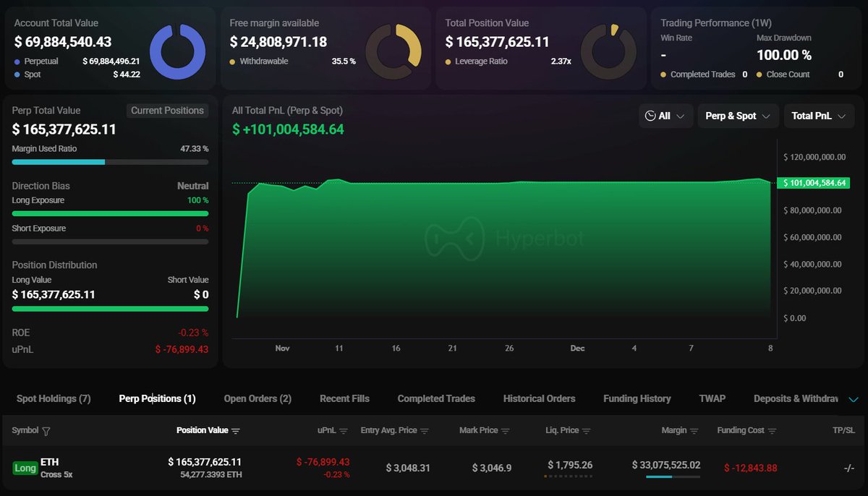The height and width of the screenshot is (496, 868).
Task: Open the All time range dropdown
Action: [665, 116]
